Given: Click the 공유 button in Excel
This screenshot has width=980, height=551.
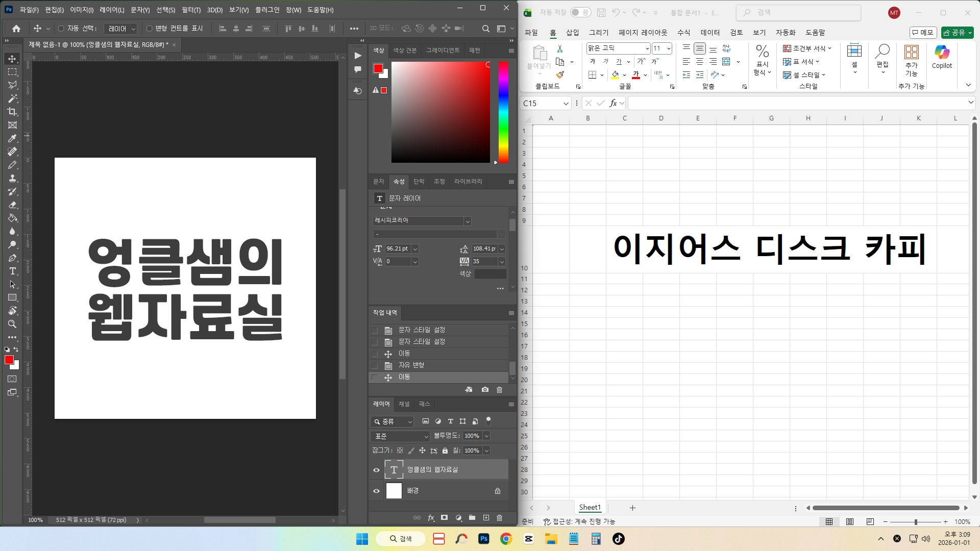Looking at the screenshot, I should [957, 32].
